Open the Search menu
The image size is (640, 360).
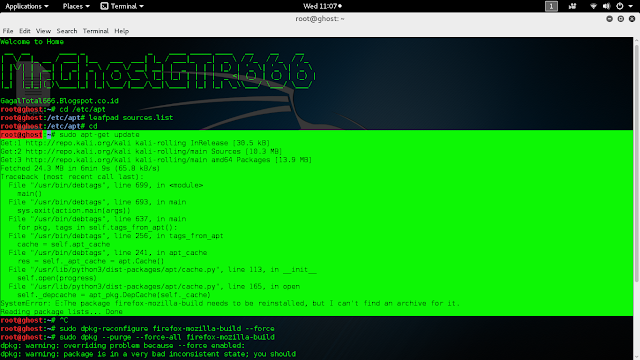67,31
